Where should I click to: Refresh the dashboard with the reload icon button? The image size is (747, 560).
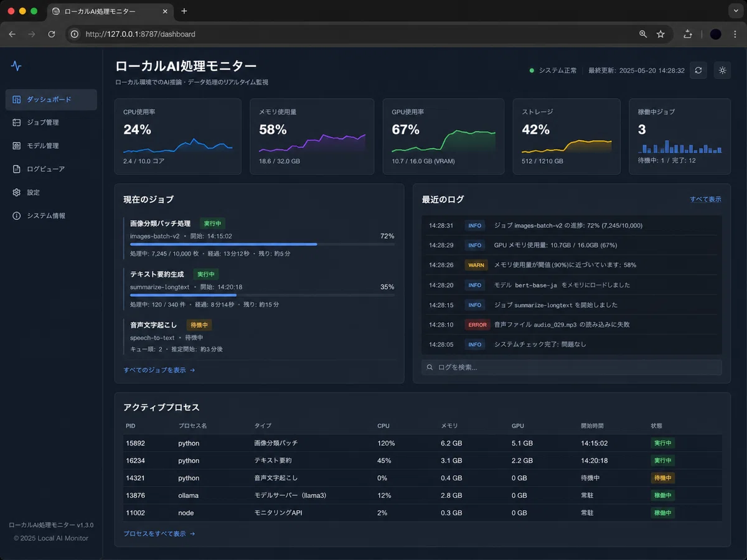pyautogui.click(x=698, y=70)
